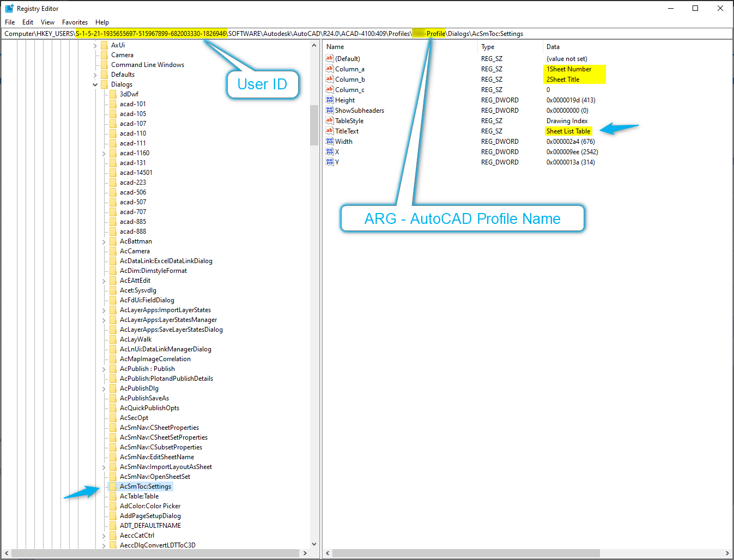Open the Edit menu

(28, 22)
